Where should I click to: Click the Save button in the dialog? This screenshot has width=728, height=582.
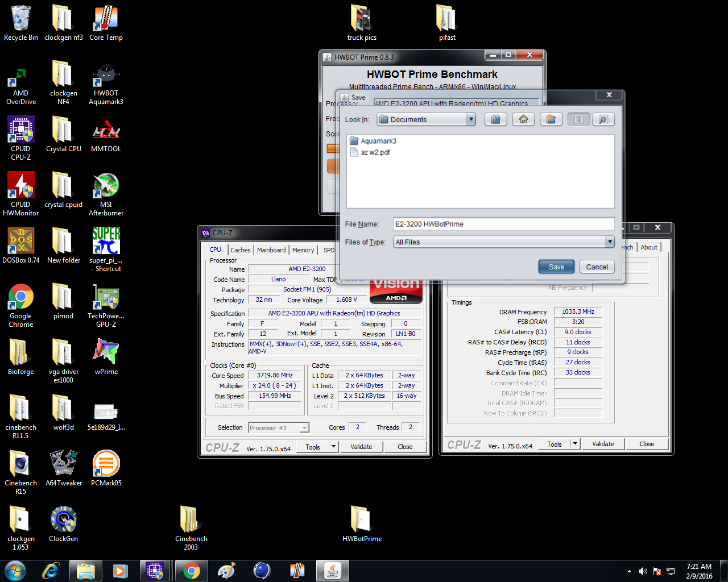click(x=556, y=267)
